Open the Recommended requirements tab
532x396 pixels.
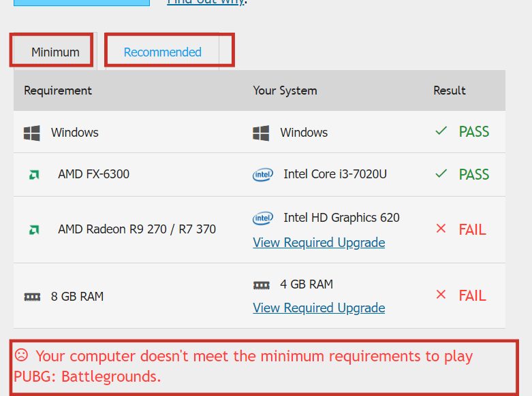(x=163, y=52)
